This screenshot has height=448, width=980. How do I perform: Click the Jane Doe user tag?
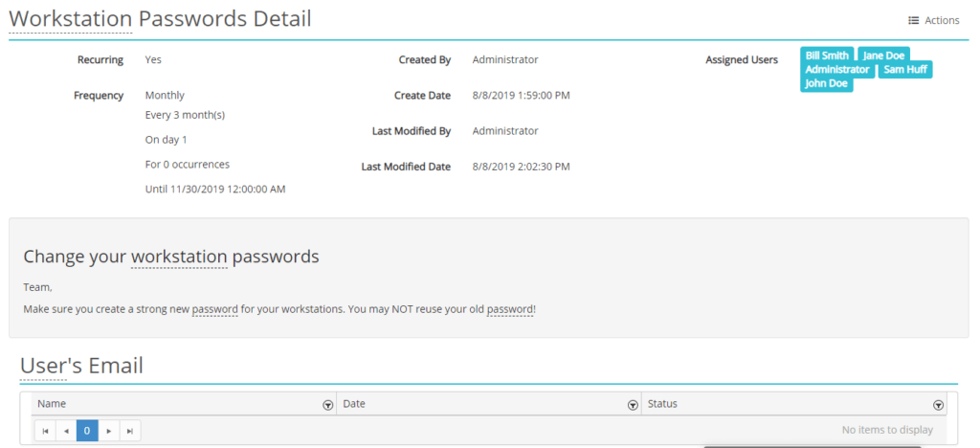883,56
